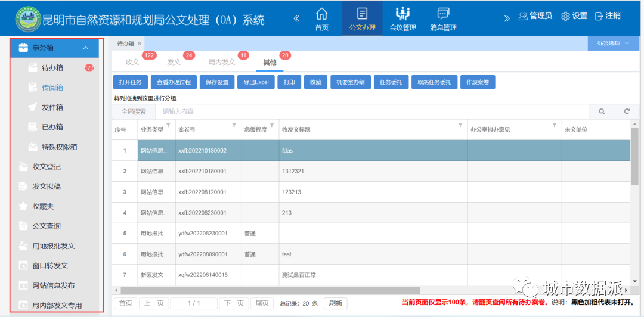This screenshot has width=644, height=317.
Task: Click the 任务委托 button
Action: click(x=391, y=82)
